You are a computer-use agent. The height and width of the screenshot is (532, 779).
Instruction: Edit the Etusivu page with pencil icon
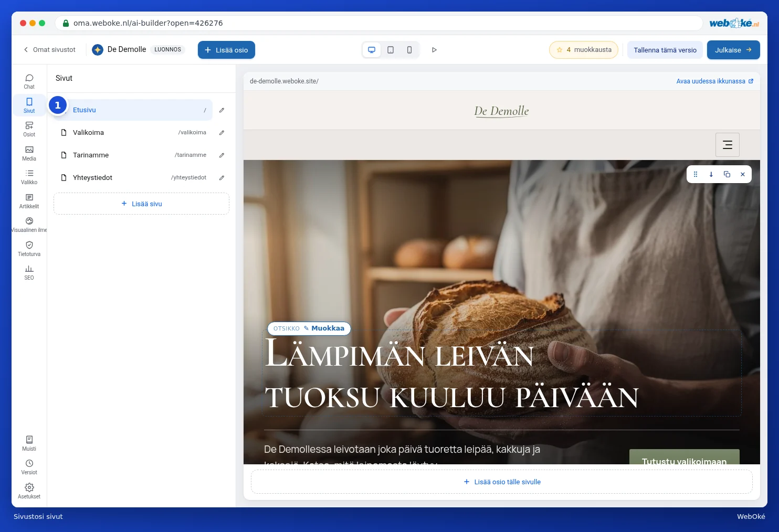222,110
